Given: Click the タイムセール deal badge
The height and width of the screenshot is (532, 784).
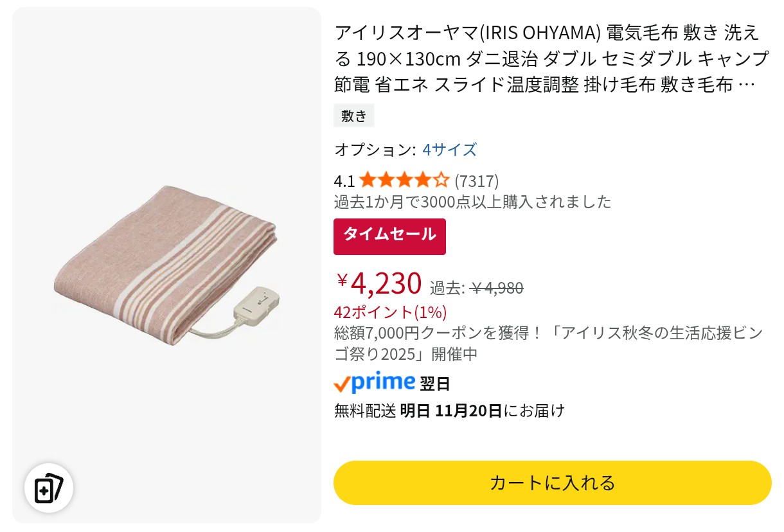Looking at the screenshot, I should pyautogui.click(x=389, y=236).
